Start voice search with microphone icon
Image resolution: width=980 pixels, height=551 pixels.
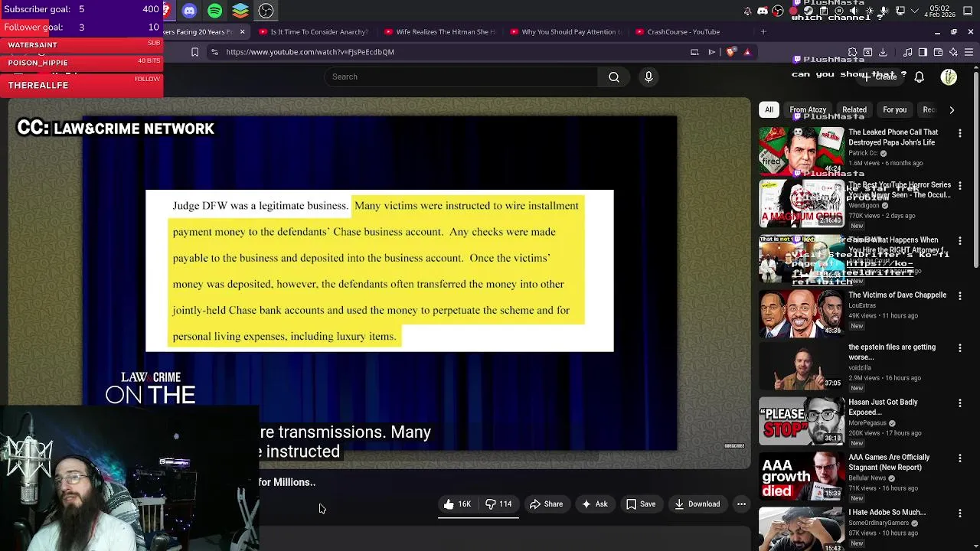(648, 77)
